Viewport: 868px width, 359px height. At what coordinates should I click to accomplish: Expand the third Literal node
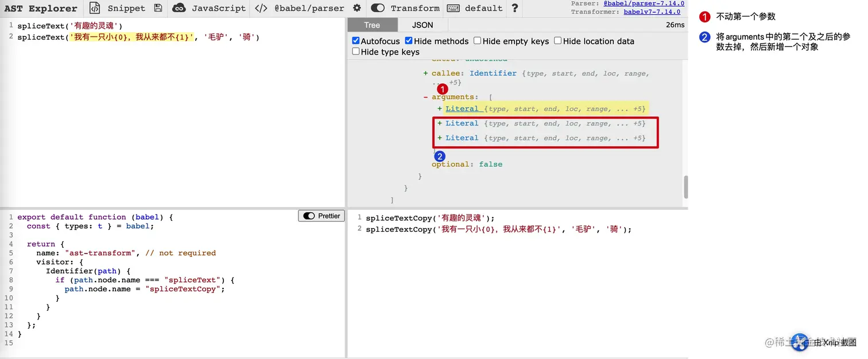point(440,138)
